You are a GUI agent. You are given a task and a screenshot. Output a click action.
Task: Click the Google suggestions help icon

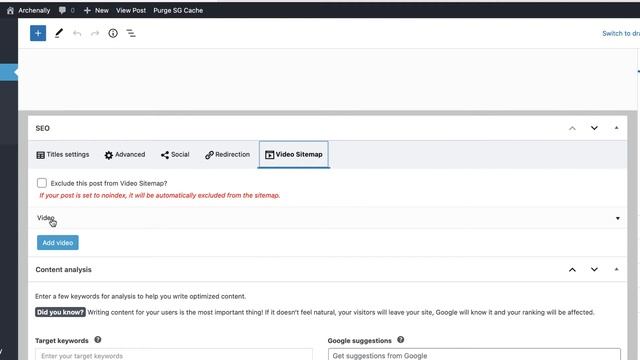coord(400,340)
